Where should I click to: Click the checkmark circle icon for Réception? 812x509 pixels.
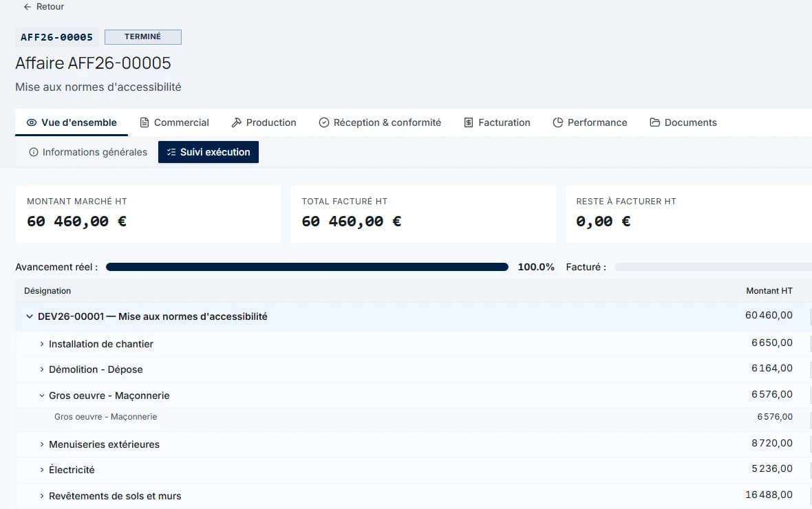[324, 122]
